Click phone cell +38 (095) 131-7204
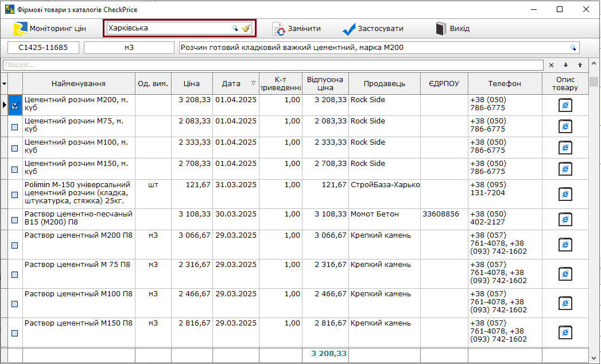This screenshot has height=364, width=601. (505, 194)
